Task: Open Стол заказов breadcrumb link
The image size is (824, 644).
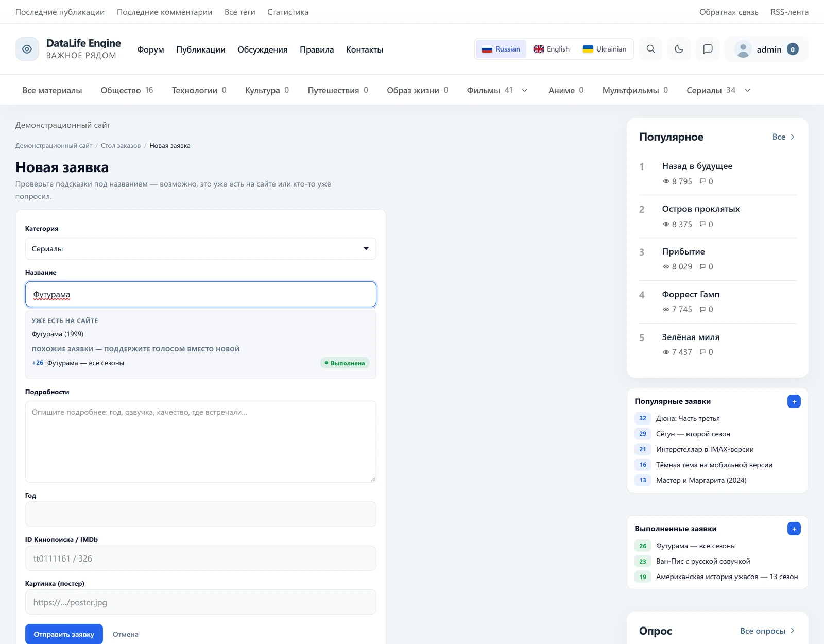Action: [121, 146]
